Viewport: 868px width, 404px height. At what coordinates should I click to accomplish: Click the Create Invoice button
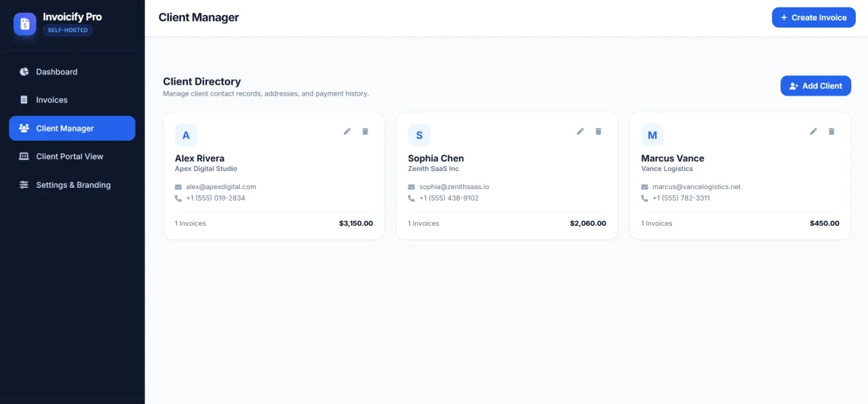[x=814, y=18]
